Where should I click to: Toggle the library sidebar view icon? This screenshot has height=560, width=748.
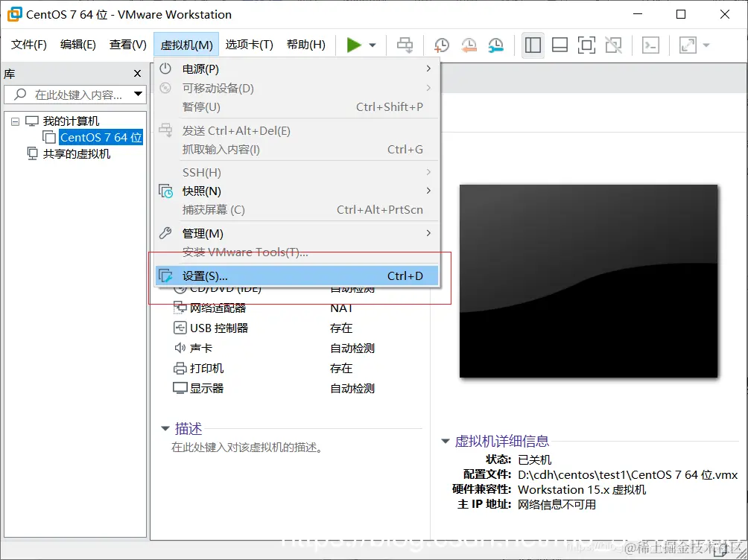click(533, 45)
